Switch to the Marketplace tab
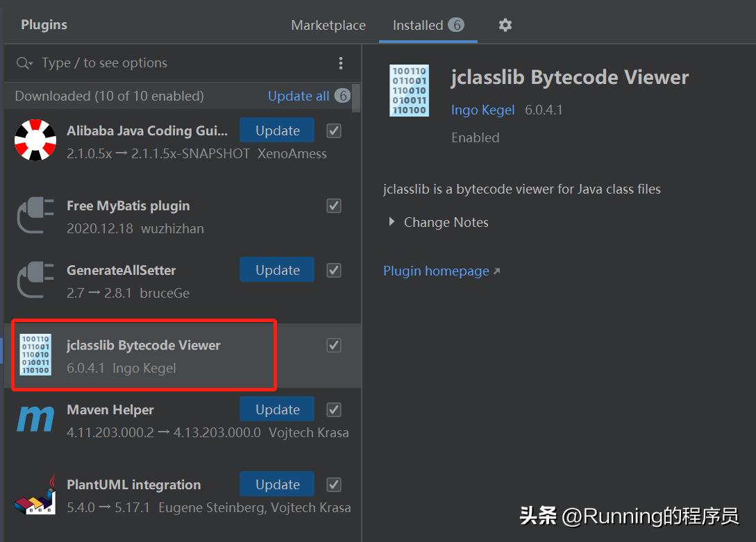The width and height of the screenshot is (756, 542). coord(328,25)
